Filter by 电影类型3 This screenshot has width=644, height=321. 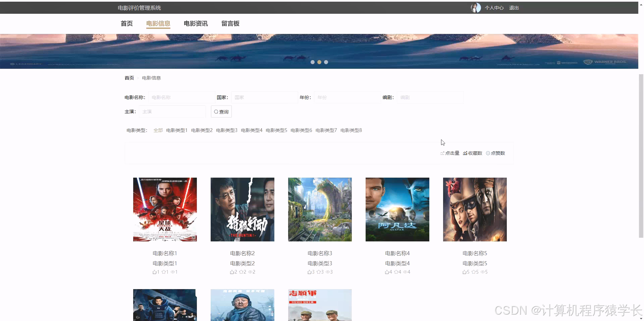click(226, 130)
